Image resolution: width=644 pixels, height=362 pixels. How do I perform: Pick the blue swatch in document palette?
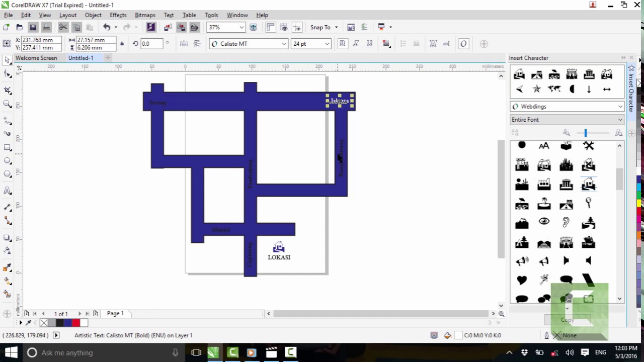68,323
